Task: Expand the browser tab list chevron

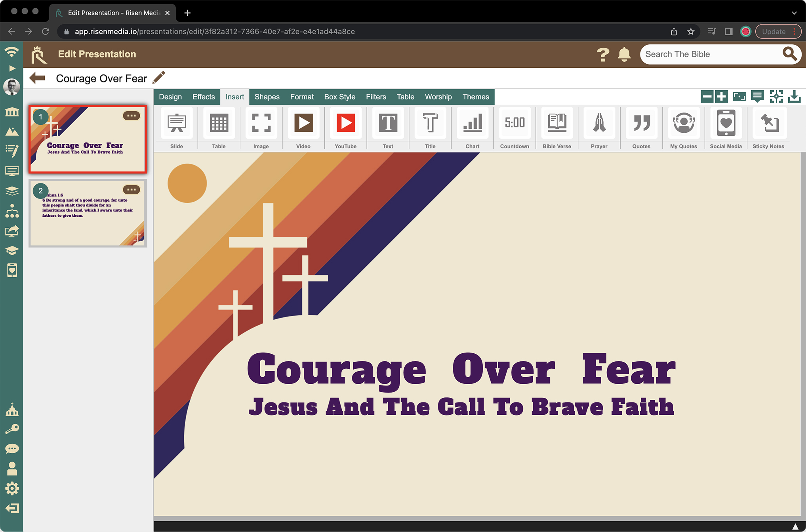Action: 794,13
